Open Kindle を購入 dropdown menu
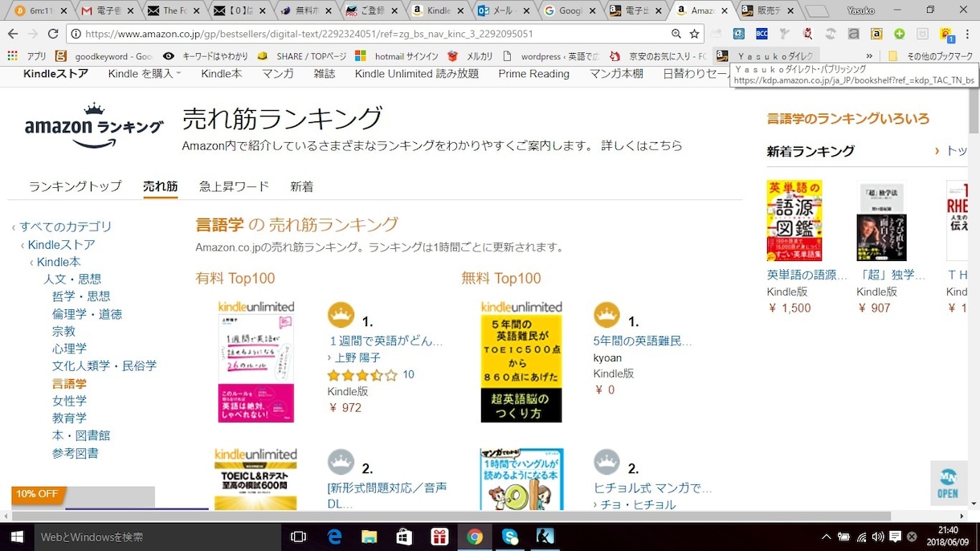 [145, 73]
